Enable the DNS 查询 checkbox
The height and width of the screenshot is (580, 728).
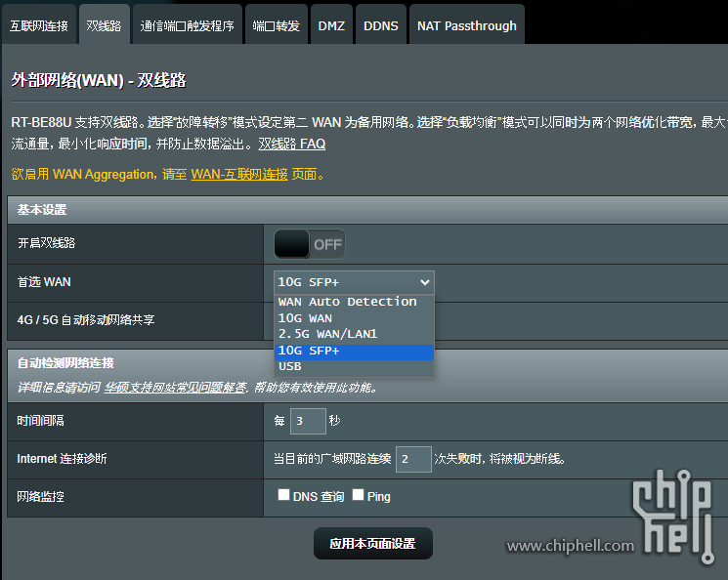tap(283, 495)
